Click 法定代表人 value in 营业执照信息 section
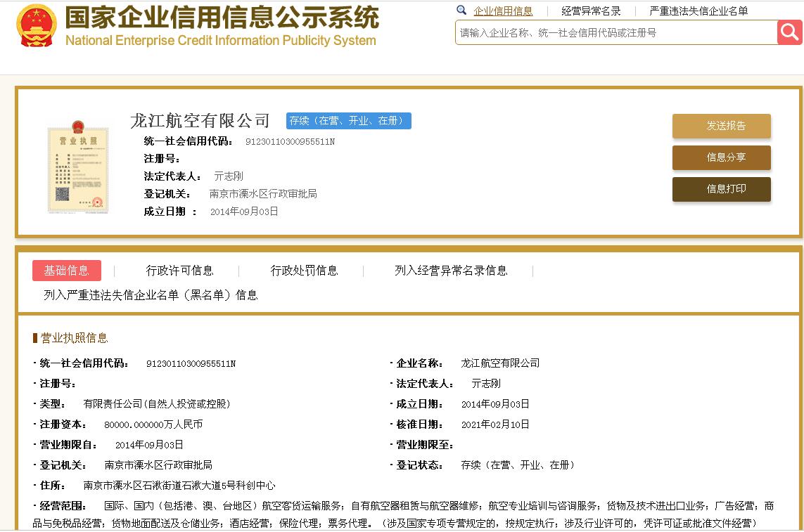Viewport: 804px width, 532px height. [x=486, y=384]
